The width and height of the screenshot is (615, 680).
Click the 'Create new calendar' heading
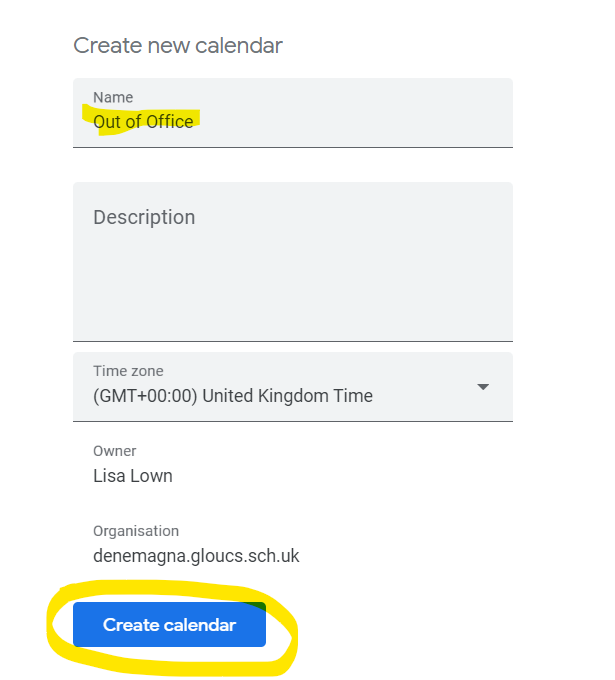pyautogui.click(x=178, y=45)
